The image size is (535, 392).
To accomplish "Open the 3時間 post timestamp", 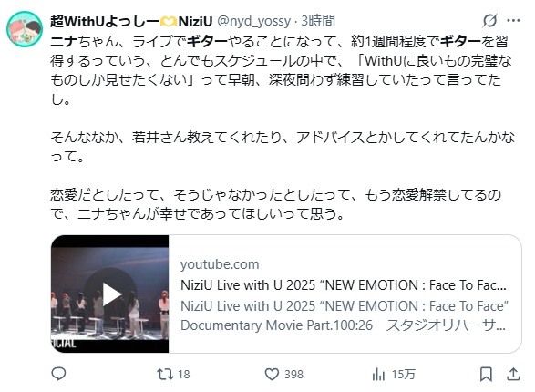I will click(x=318, y=21).
